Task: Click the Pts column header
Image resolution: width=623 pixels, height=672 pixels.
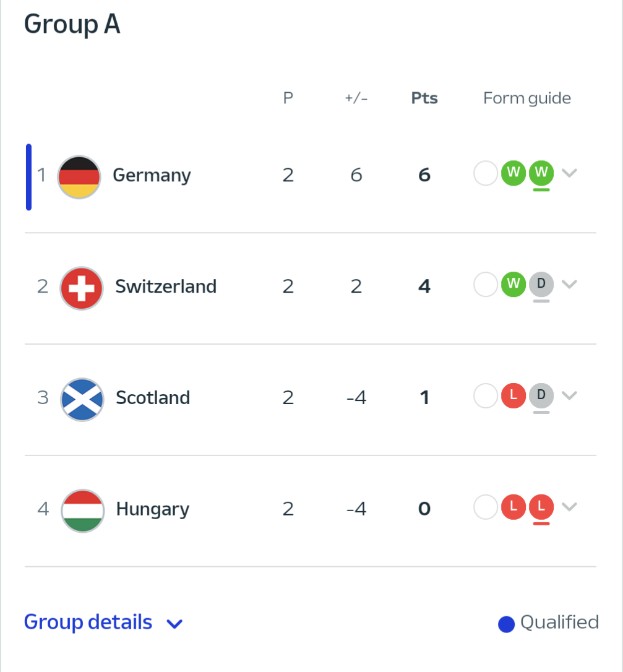Action: pos(424,98)
